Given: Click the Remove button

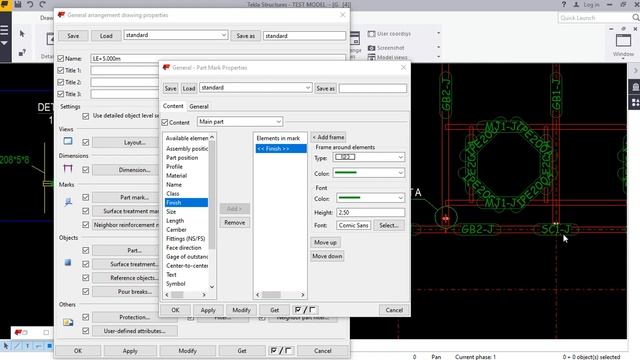Looking at the screenshot, I should coord(235,222).
